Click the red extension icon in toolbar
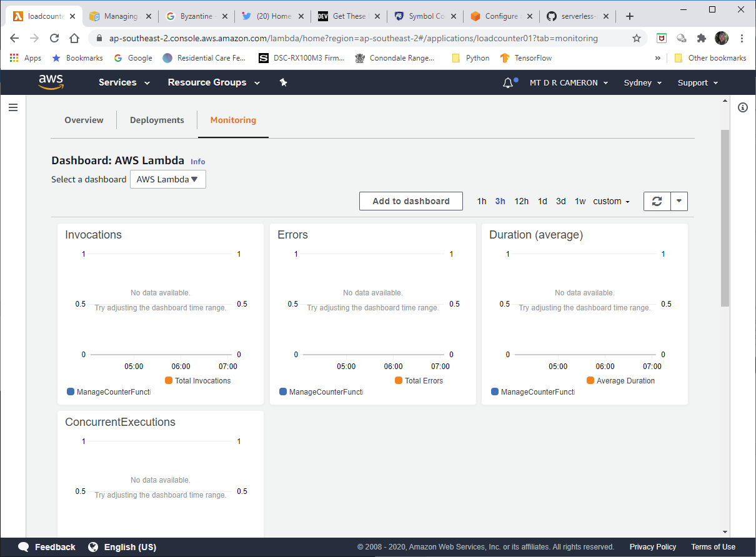Screen dimensions: 756x557 [661, 38]
